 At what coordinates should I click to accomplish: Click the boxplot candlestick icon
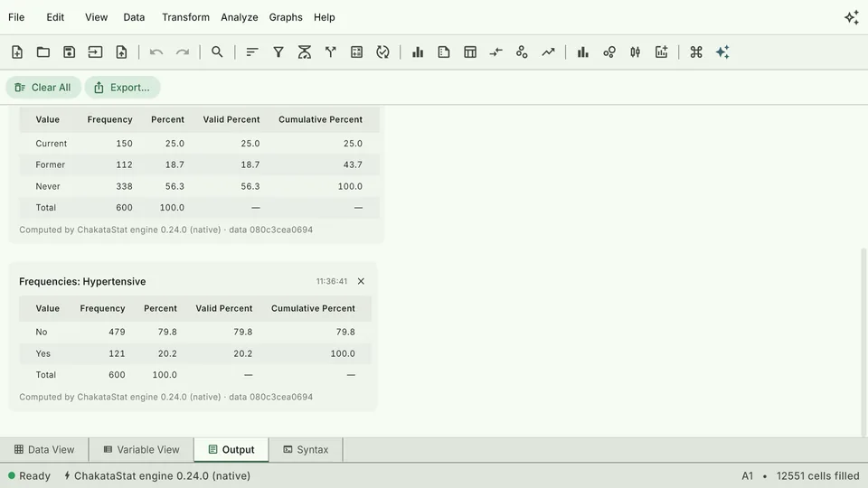(635, 52)
